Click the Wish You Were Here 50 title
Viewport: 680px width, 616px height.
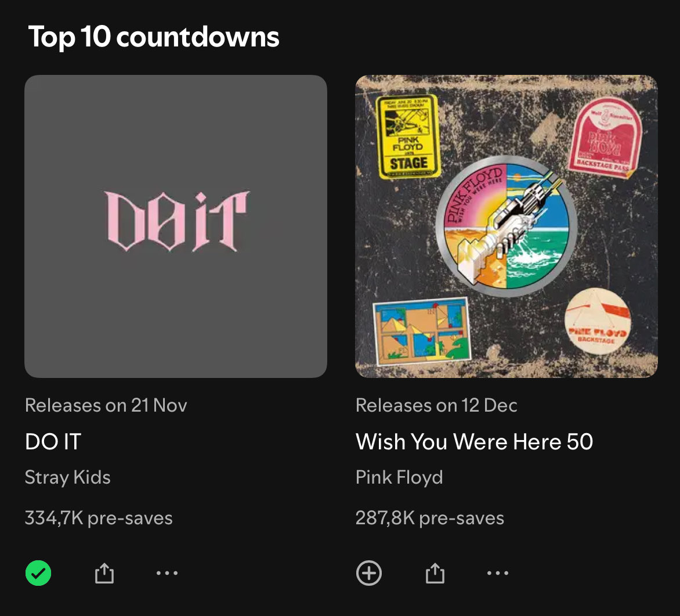click(x=474, y=442)
